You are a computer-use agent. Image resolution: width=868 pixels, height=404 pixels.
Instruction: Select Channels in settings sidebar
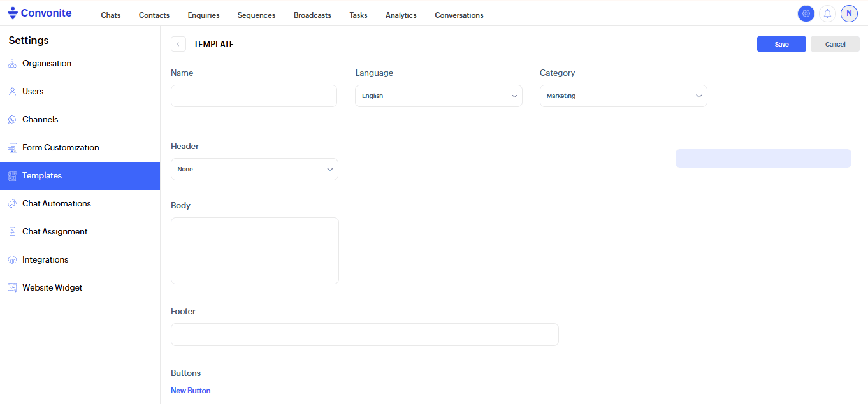[x=80, y=120]
